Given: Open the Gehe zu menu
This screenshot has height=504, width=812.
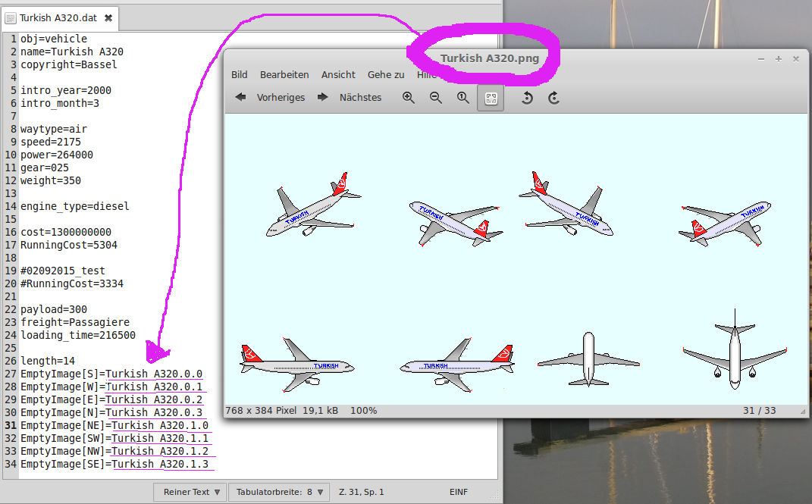Looking at the screenshot, I should tap(386, 74).
